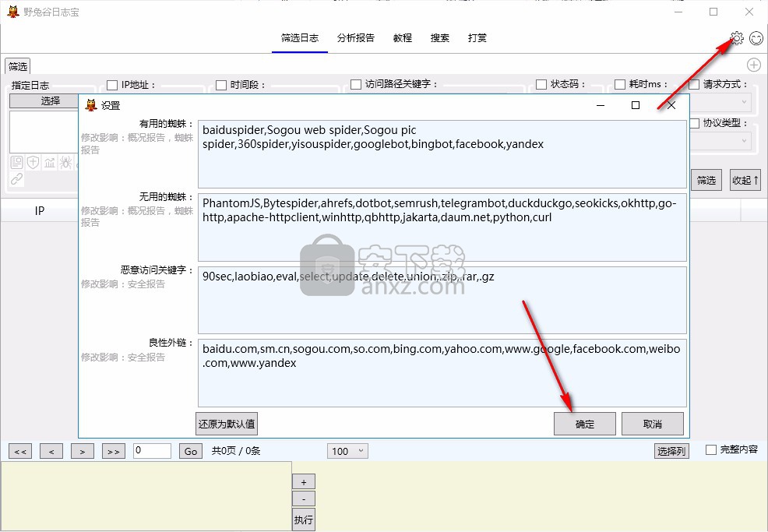Go to the 搜索 tab

pos(440,37)
